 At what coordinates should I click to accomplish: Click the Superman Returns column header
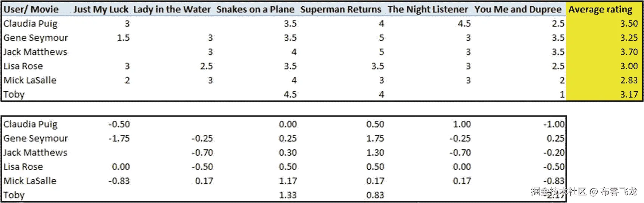point(340,9)
